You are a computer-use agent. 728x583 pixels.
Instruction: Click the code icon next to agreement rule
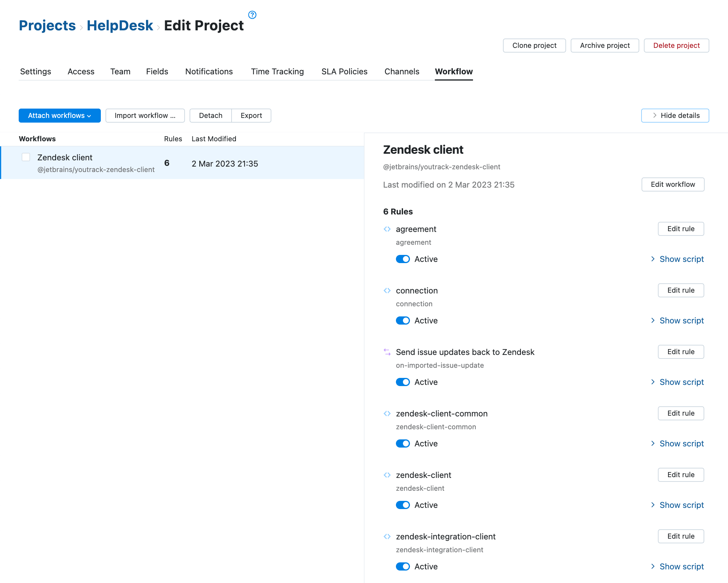pos(387,229)
